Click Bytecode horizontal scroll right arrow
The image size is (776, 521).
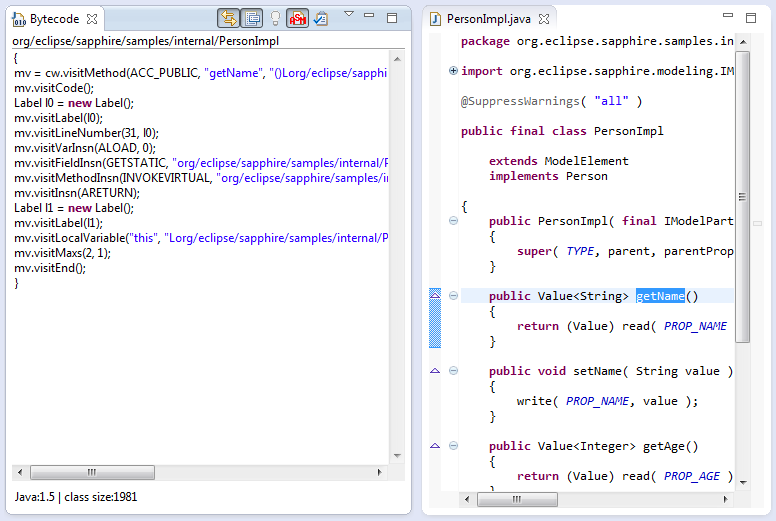coord(380,472)
